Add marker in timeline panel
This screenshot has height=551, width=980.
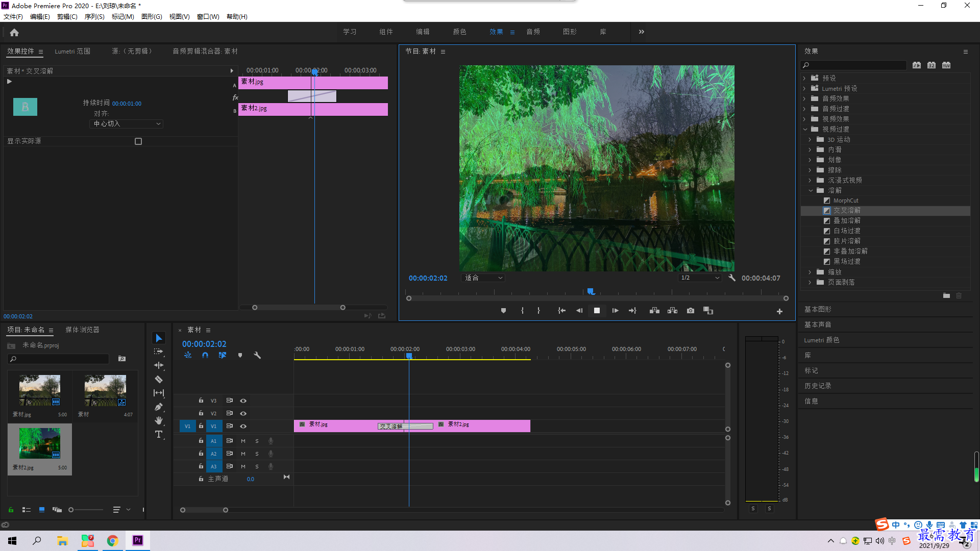240,355
